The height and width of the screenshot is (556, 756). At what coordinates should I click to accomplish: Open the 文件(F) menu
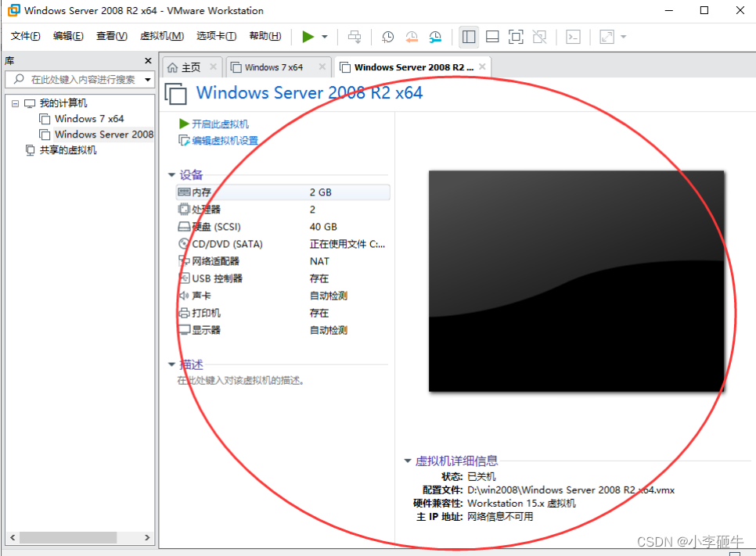pyautogui.click(x=26, y=36)
